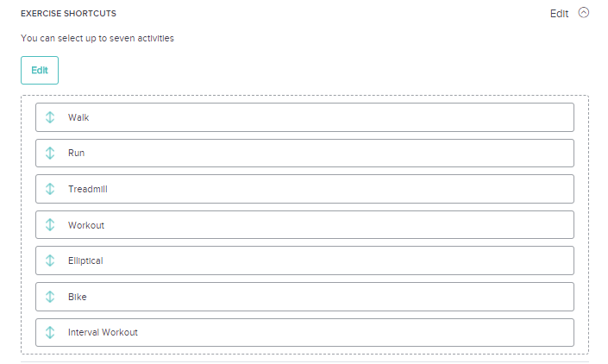
Task: Click the Exercise Shortcuts section heading
Action: tap(68, 14)
